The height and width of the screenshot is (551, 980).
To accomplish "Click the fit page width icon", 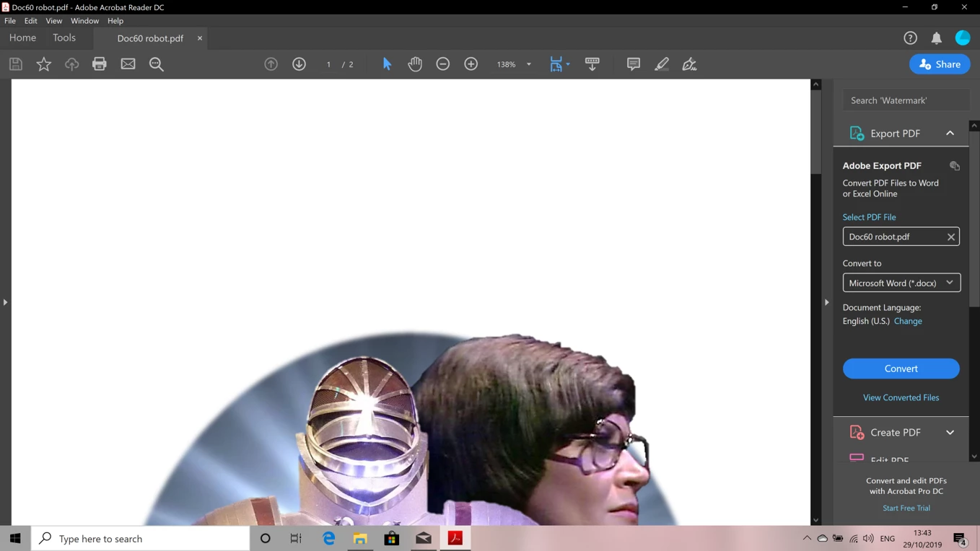I will (556, 64).
